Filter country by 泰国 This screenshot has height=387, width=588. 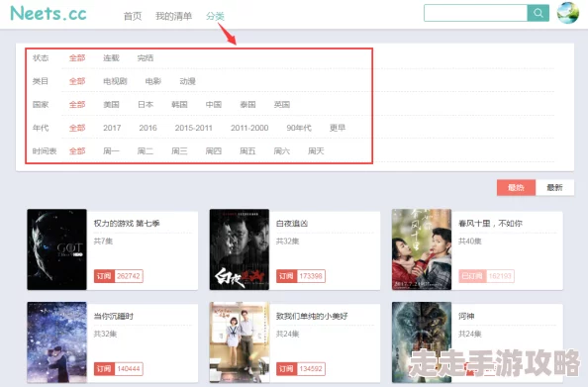(x=247, y=104)
